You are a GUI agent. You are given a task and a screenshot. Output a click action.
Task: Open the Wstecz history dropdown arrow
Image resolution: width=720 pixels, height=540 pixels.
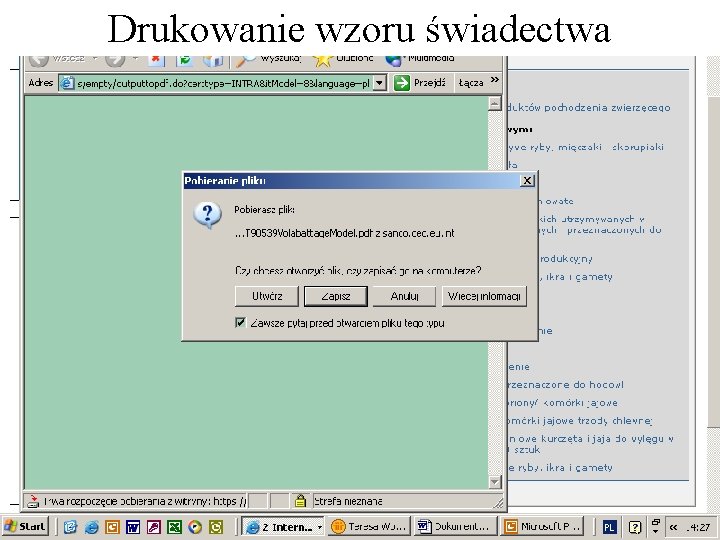click(95, 59)
